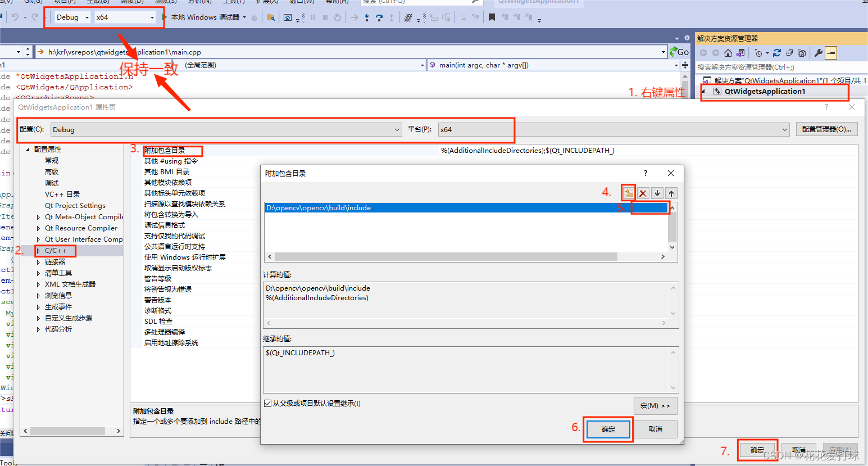Click the step out icon
Screen dimensions: 868x466
392,17
